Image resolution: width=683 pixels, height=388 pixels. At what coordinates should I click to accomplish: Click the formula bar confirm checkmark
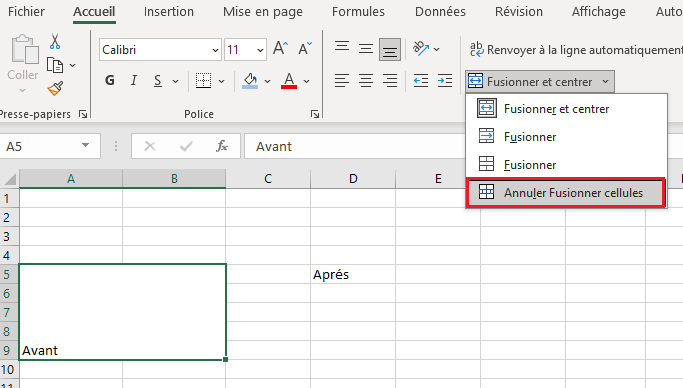tap(186, 146)
